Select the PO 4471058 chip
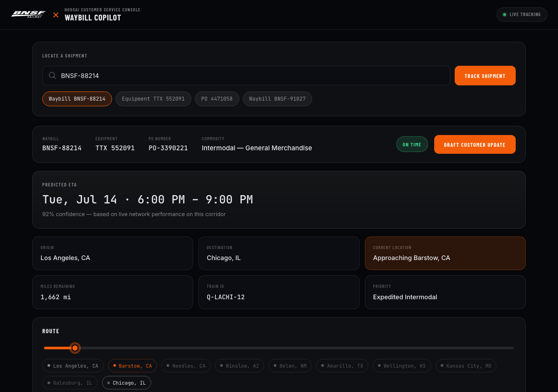The height and width of the screenshot is (392, 558). [217, 99]
